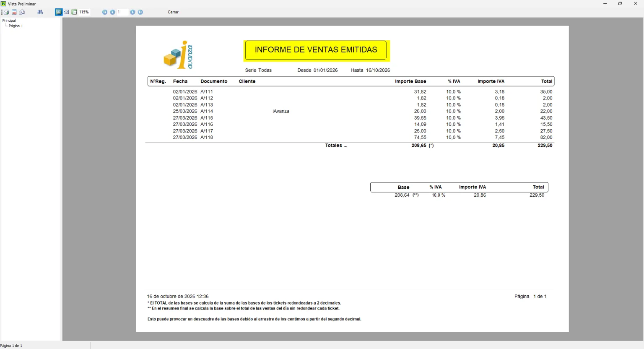Open the binoculars search tool
This screenshot has width=644, height=349.
[40, 12]
